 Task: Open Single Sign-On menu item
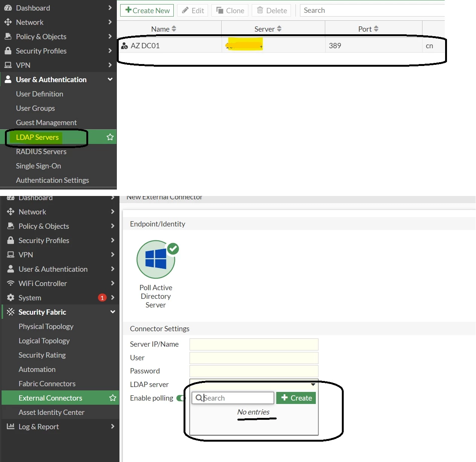click(x=38, y=166)
